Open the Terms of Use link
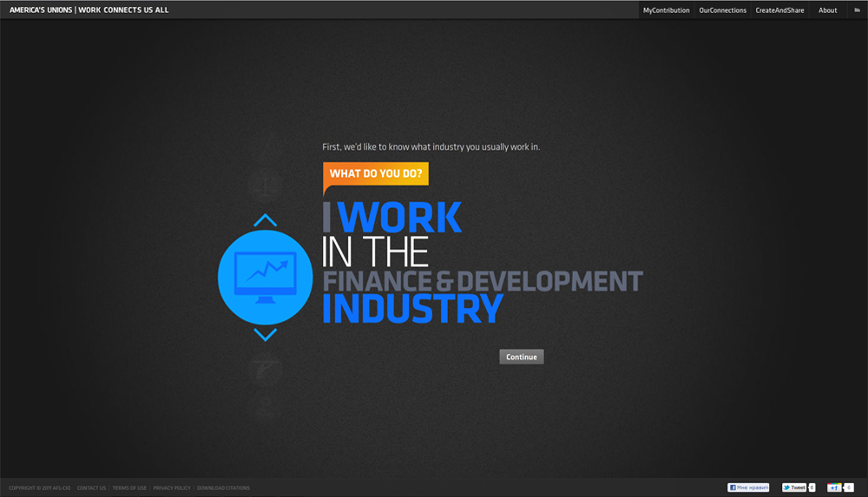Viewport: 868px width, 497px height. coord(129,488)
